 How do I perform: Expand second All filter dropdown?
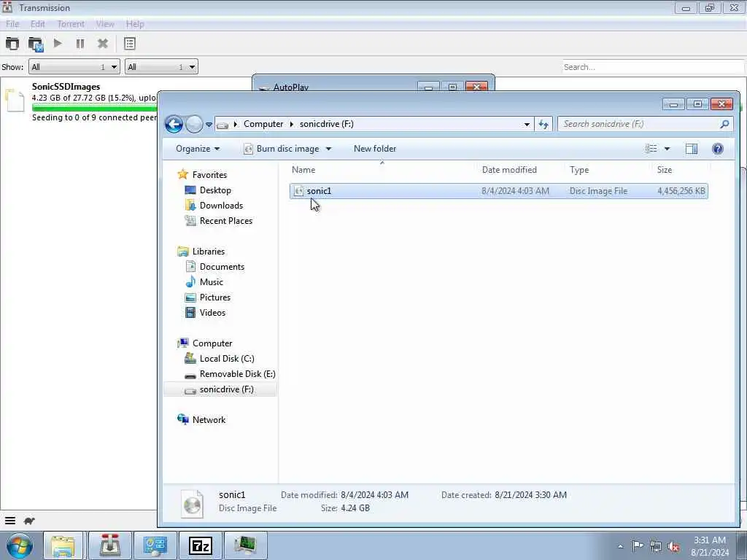coord(161,66)
